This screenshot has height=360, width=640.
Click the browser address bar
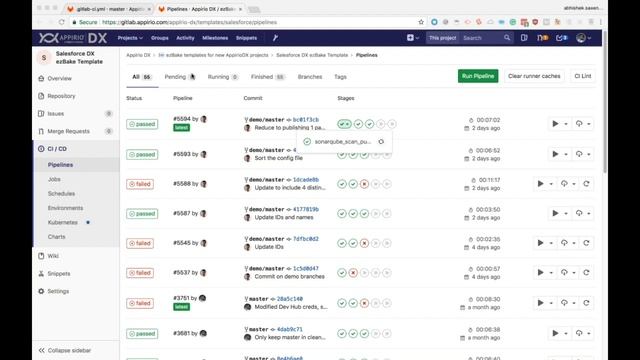[x=245, y=22]
